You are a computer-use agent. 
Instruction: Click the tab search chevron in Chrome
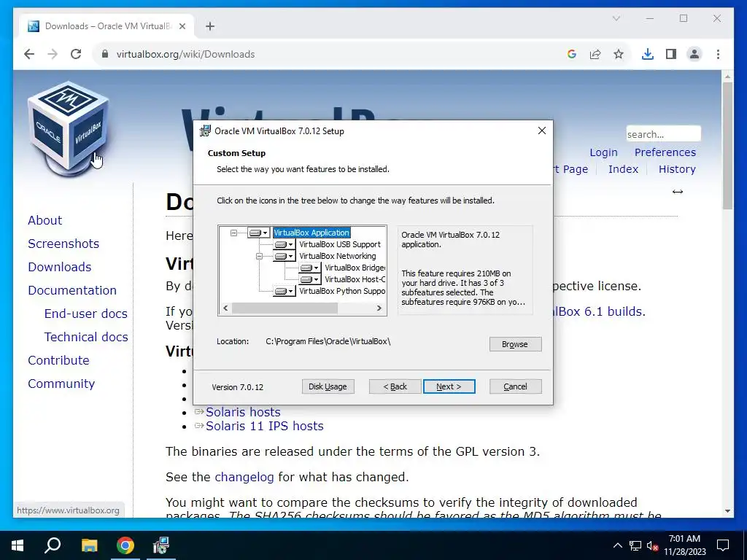(x=616, y=18)
